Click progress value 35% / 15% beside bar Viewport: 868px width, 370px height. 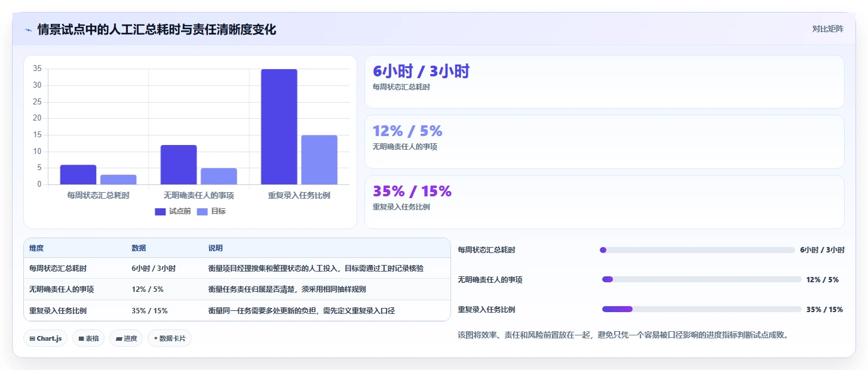[824, 310]
